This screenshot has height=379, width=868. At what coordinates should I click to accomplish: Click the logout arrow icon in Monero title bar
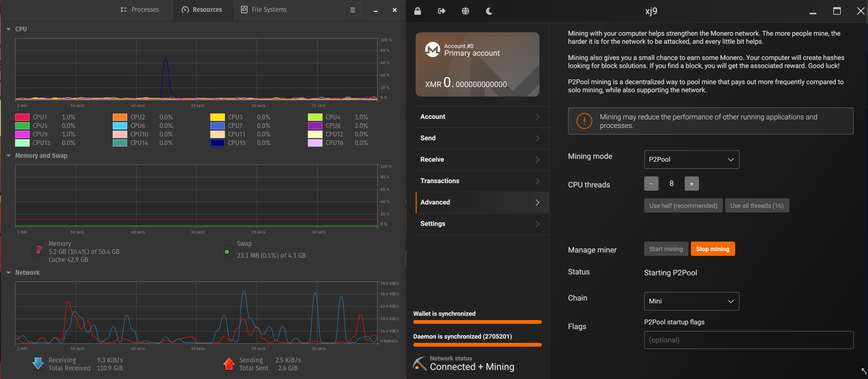tap(442, 11)
